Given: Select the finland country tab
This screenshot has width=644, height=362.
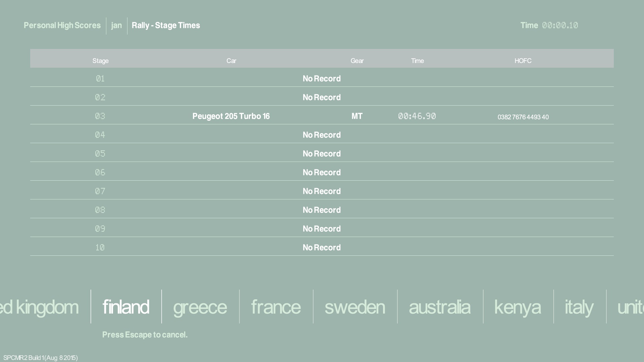Looking at the screenshot, I should point(126,307).
